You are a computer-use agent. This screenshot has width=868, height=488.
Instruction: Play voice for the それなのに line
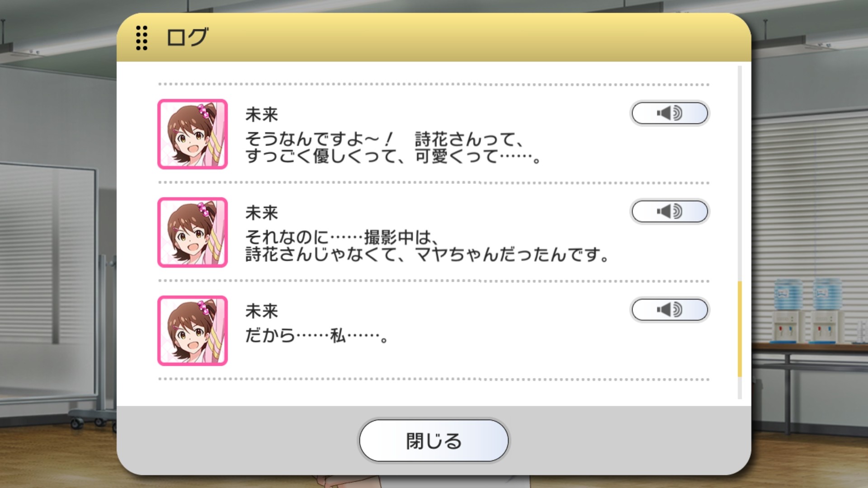tap(670, 211)
